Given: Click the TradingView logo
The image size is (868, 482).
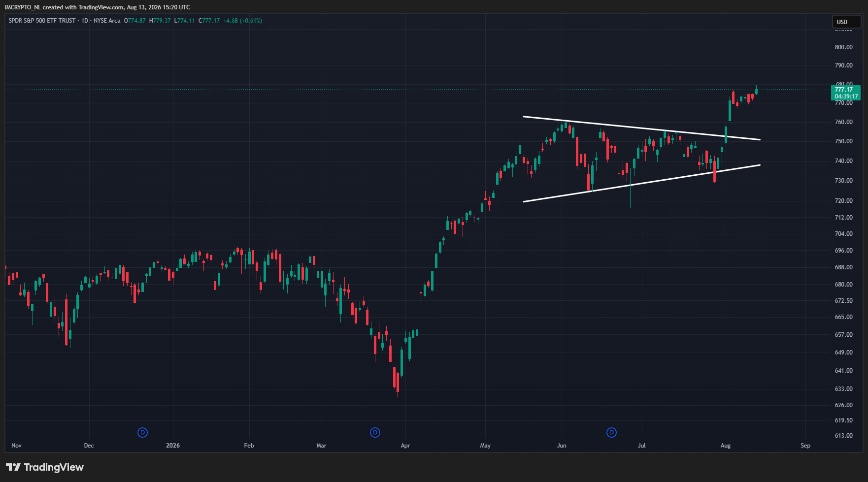Looking at the screenshot, I should 45,467.
